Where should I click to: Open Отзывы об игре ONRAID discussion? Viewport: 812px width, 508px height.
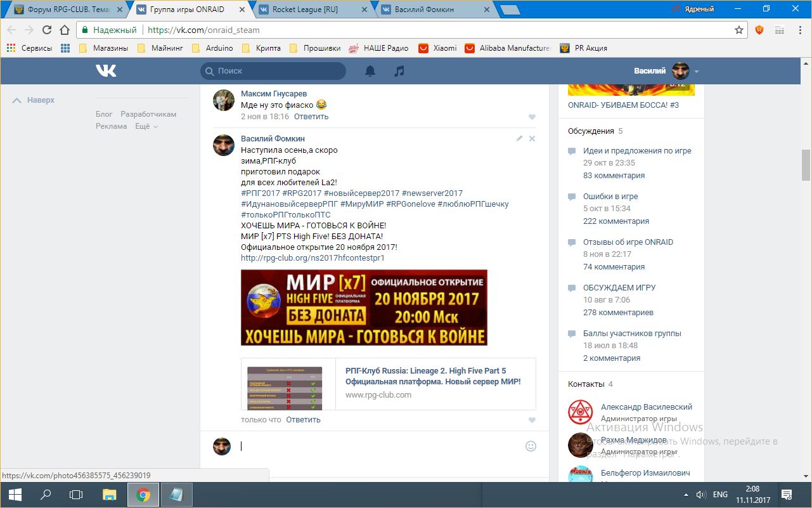click(628, 242)
